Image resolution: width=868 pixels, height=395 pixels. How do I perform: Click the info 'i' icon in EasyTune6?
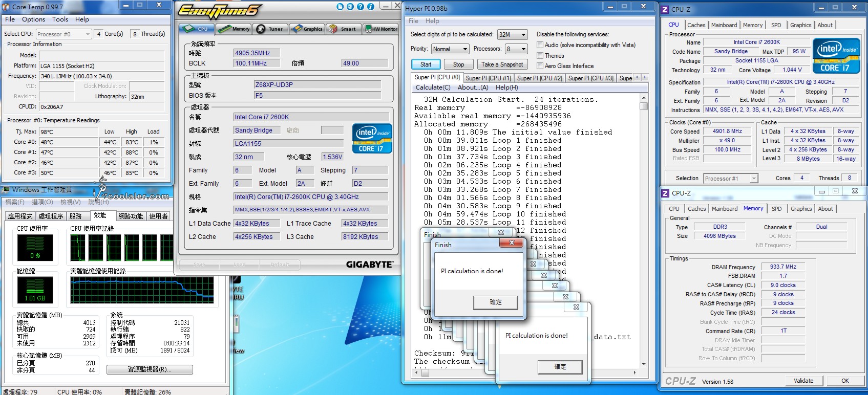tap(370, 7)
